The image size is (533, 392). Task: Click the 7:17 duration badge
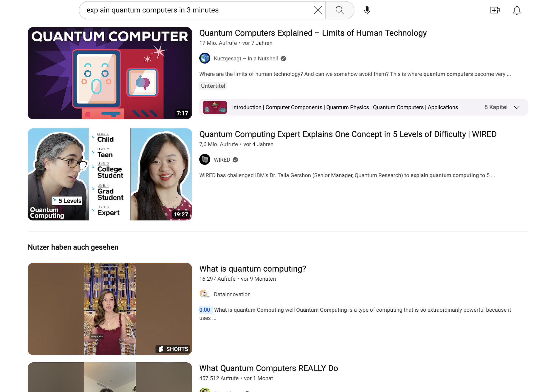[182, 113]
